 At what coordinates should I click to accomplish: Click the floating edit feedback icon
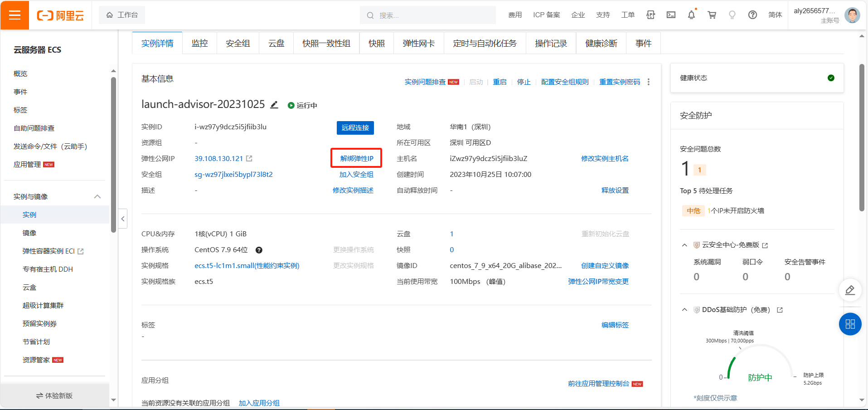click(x=850, y=290)
